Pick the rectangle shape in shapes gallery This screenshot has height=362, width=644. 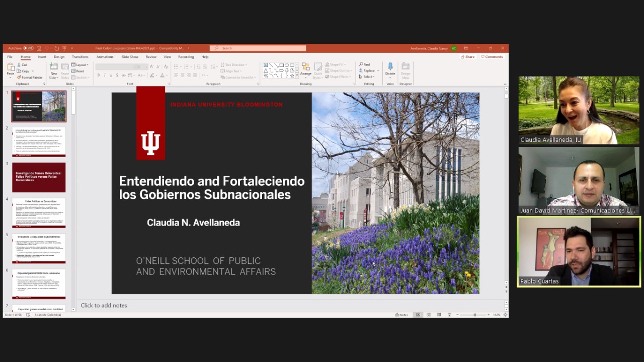pyautogui.click(x=281, y=65)
